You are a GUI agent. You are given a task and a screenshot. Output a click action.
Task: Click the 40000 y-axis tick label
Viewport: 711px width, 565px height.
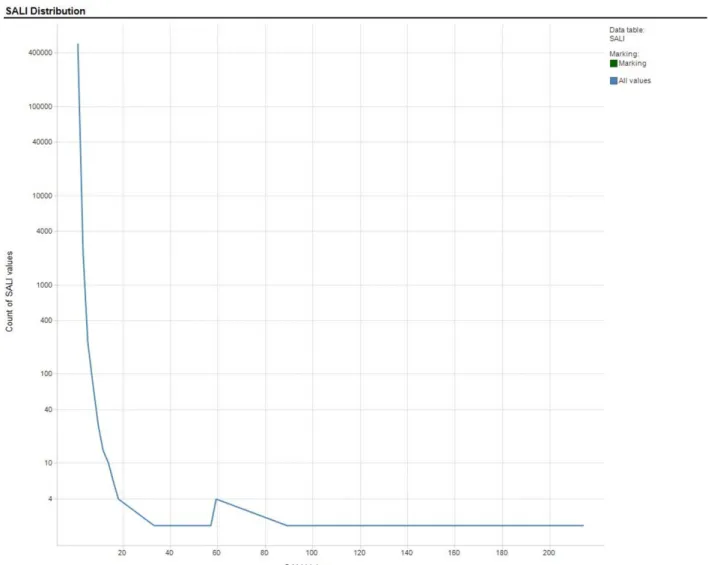pos(42,142)
